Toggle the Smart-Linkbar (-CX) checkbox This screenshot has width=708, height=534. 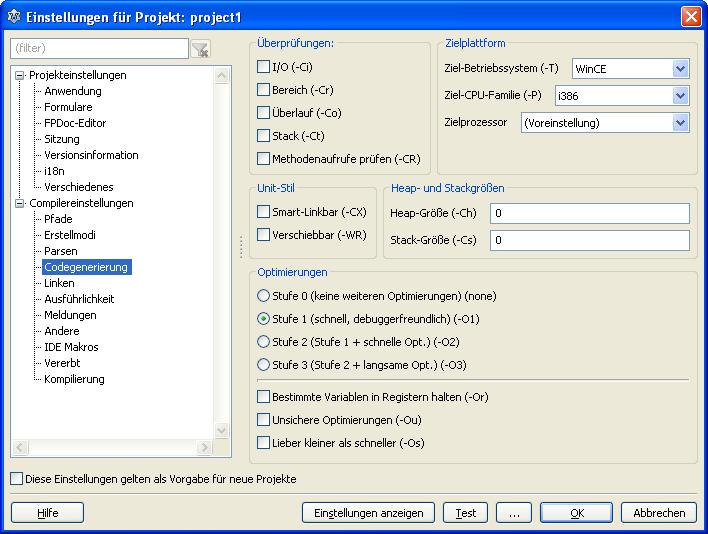point(264,212)
